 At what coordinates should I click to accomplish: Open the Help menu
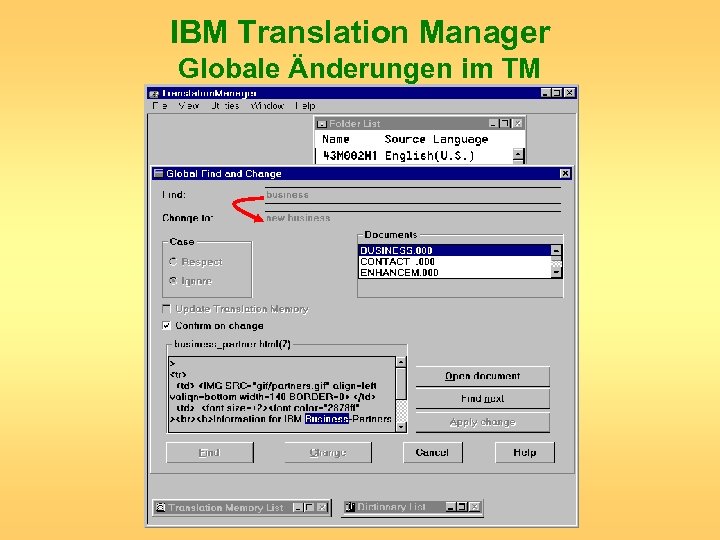(305, 106)
